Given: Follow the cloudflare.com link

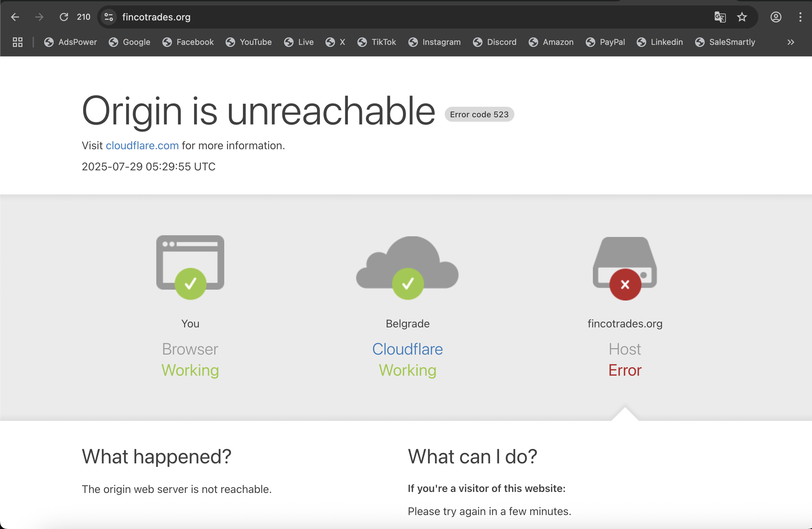Looking at the screenshot, I should pos(142,146).
